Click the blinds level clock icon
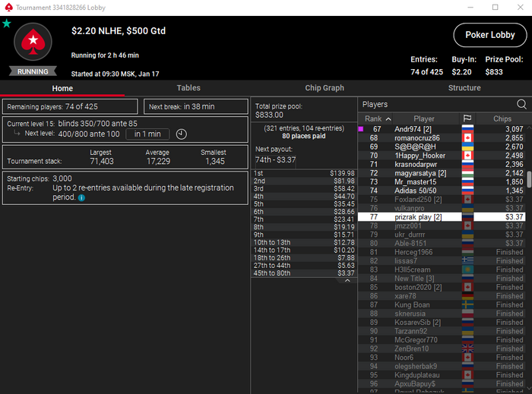Viewport: 532px width, 394px height. pyautogui.click(x=181, y=134)
